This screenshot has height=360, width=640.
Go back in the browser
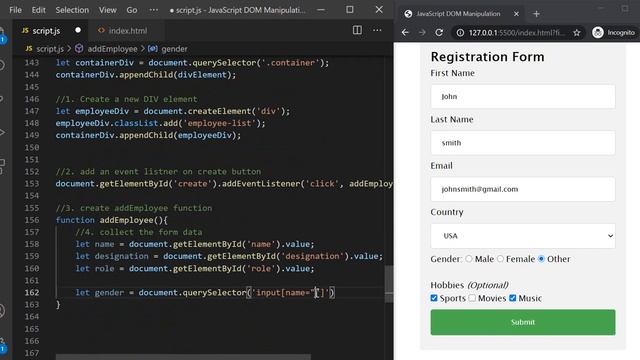405,32
